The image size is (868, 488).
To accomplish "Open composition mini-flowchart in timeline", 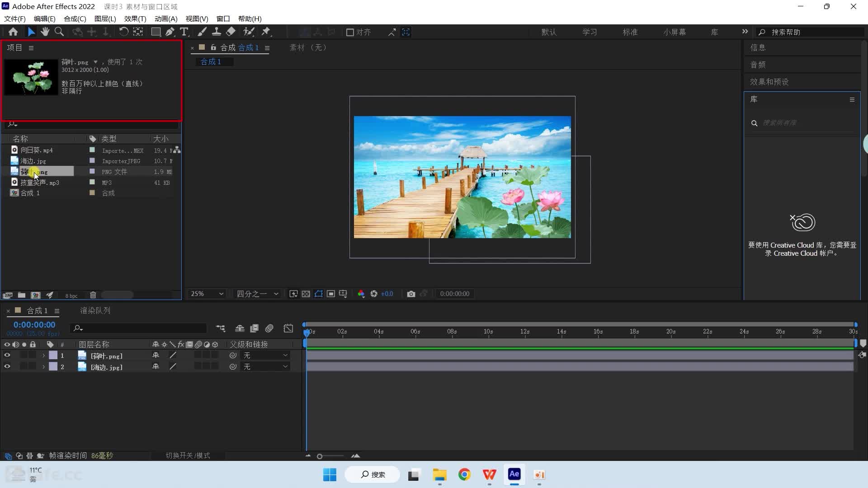I will pyautogui.click(x=220, y=328).
